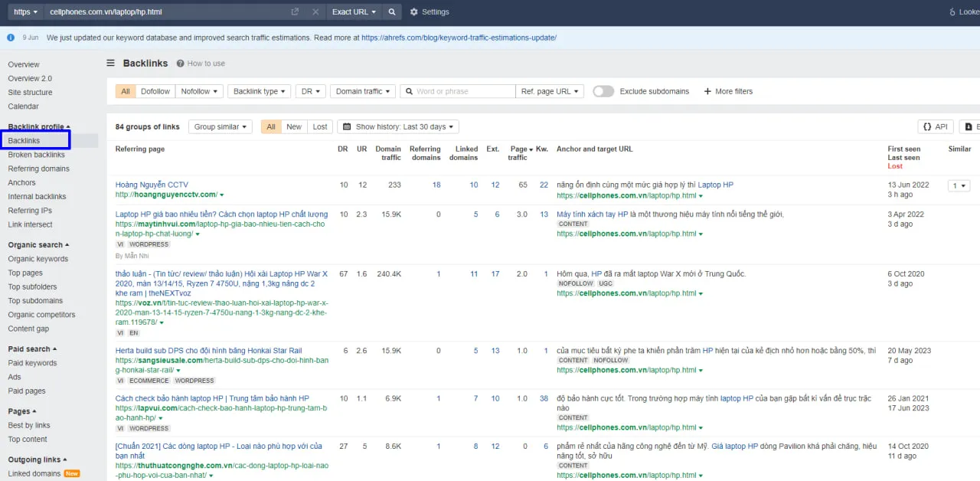Select the Dofollow filter
Viewport: 980px width, 481px height.
click(155, 90)
